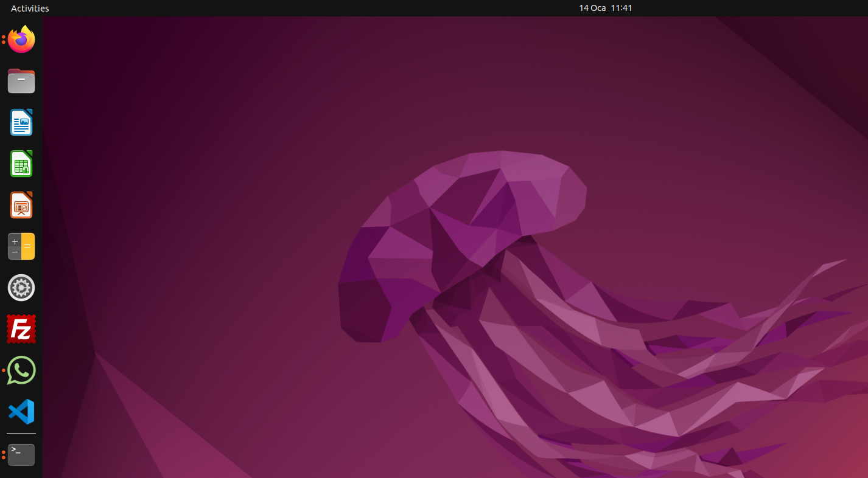The image size is (868, 478).
Task: Launch the Files manager dock icon
Action: 21,81
